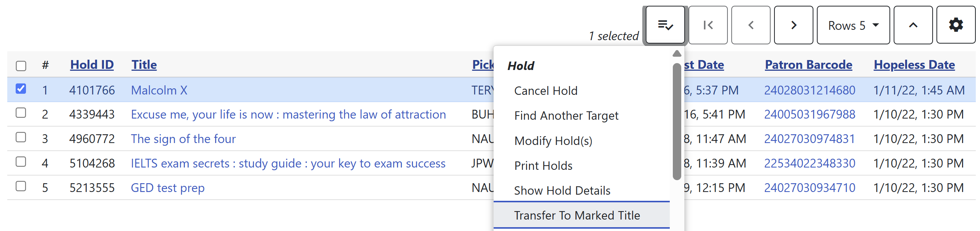
Task: Check the GED test prep row
Action: pos(21,186)
